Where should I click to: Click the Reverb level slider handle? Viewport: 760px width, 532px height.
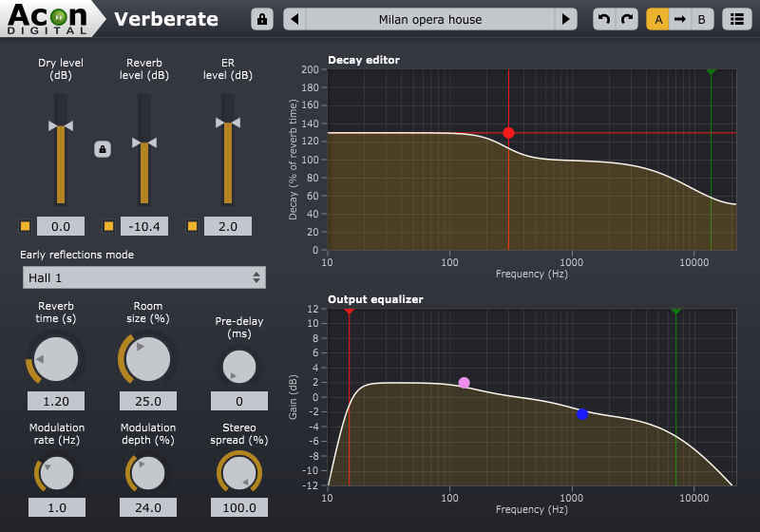pyautogui.click(x=144, y=142)
